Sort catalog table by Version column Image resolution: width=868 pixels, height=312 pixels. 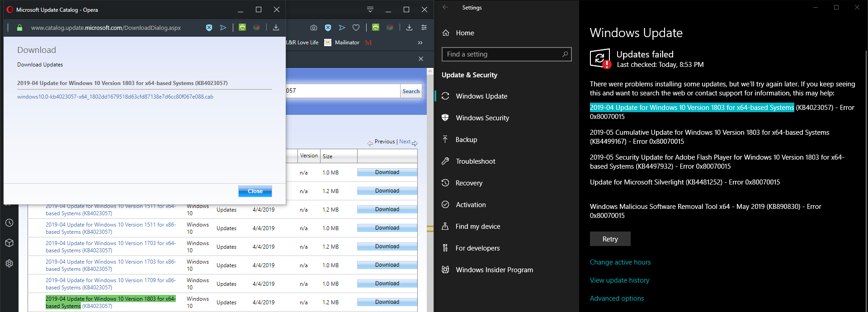point(309,156)
